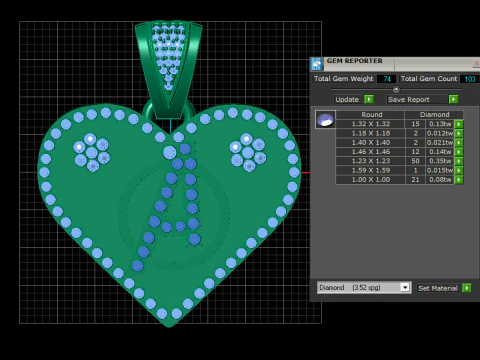
Task: Click the 0.13tw weight cell
Action: tap(440, 124)
